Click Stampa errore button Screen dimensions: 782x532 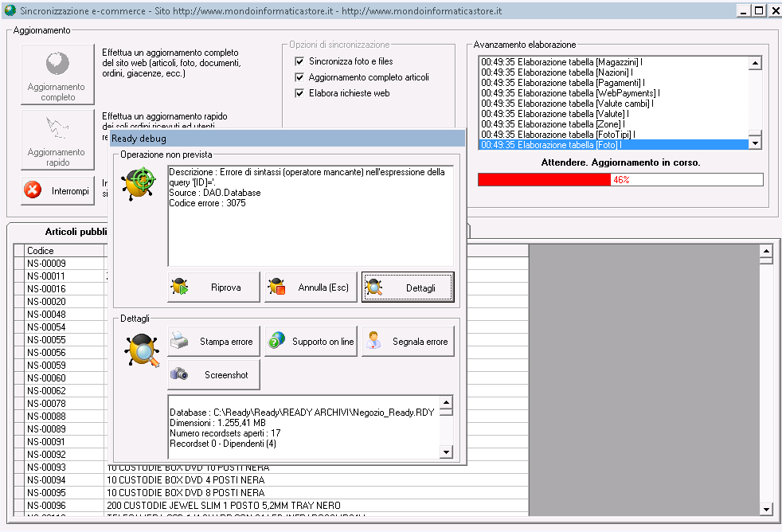(x=213, y=342)
